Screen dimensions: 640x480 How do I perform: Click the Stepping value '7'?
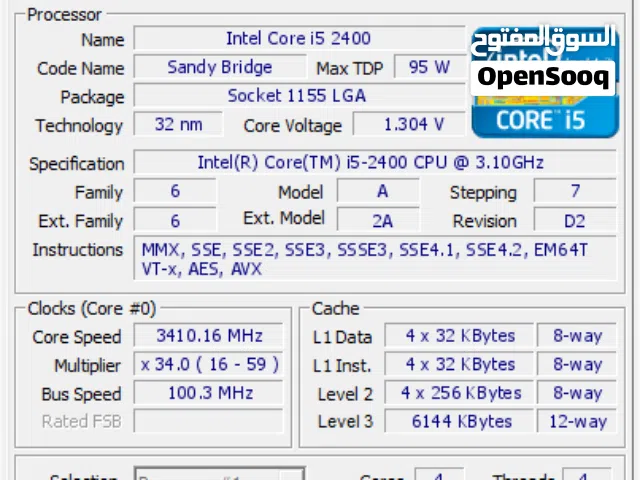575,191
